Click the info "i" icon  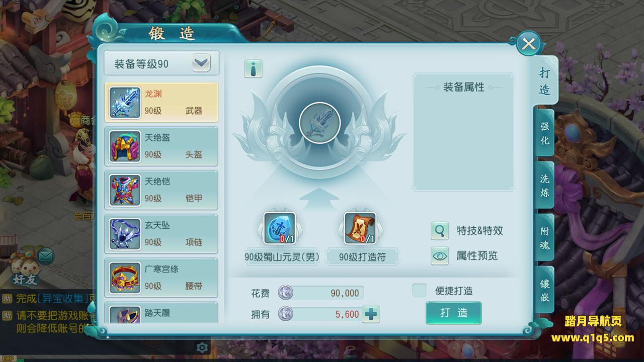click(253, 68)
